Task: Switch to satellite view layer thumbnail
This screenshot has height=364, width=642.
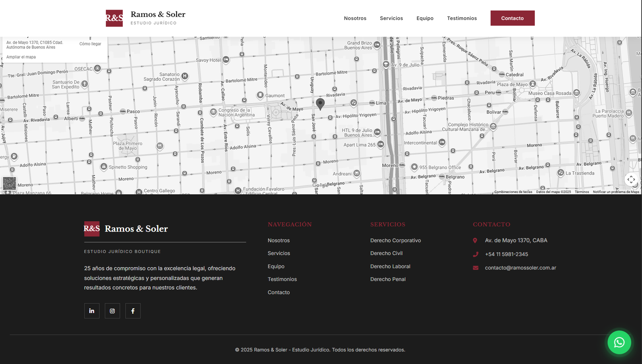Action: (x=10, y=183)
